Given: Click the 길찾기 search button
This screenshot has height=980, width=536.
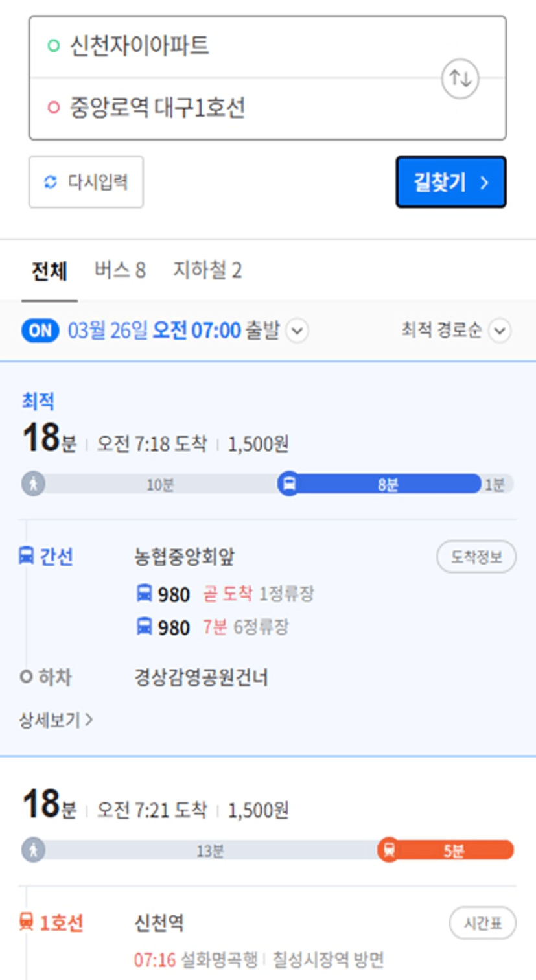Looking at the screenshot, I should coord(451,182).
